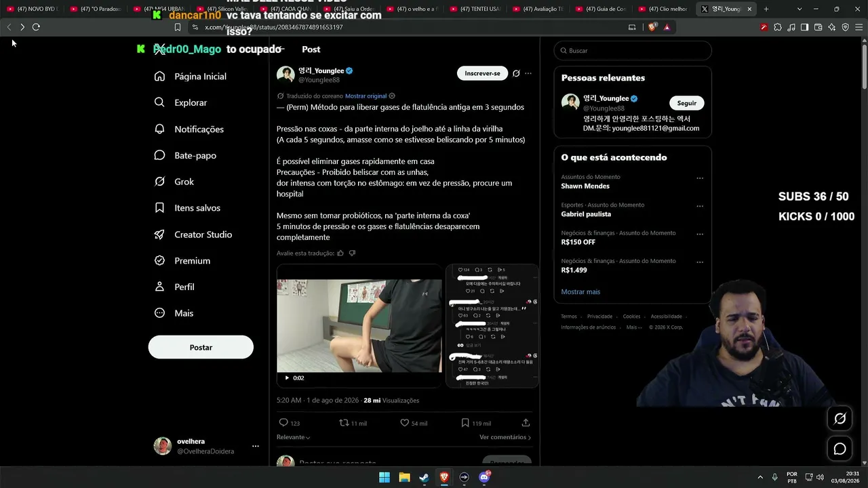Viewport: 868px width, 488px height.
Task: Reload the page in the browser toolbar
Action: pos(36,27)
